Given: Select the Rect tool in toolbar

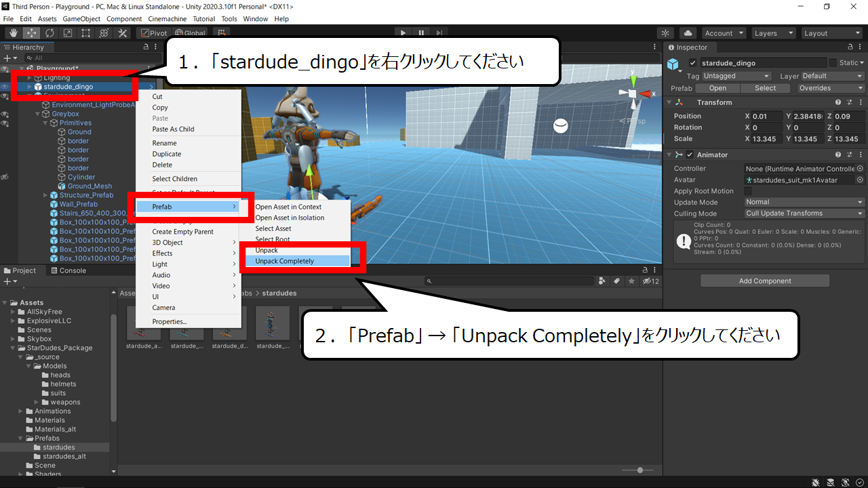Looking at the screenshot, I should click(x=86, y=33).
